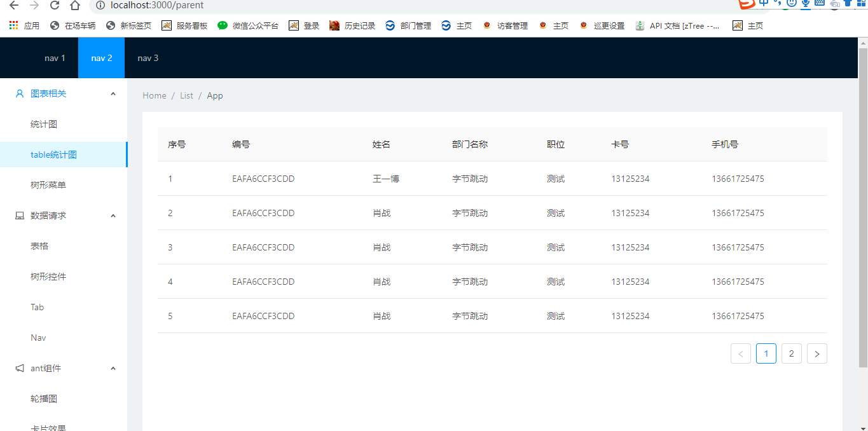The image size is (868, 431).
Task: Click the List breadcrumb link
Action: [186, 95]
